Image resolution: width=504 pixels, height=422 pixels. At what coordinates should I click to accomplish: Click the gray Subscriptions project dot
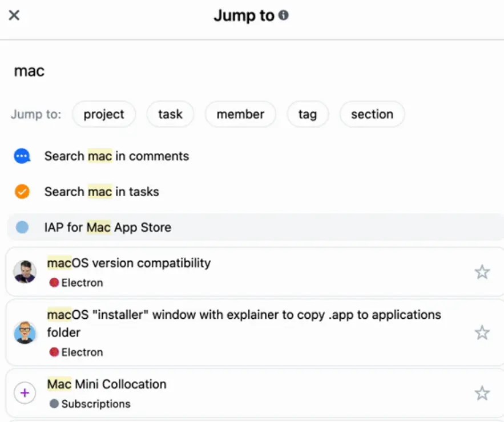(53, 405)
